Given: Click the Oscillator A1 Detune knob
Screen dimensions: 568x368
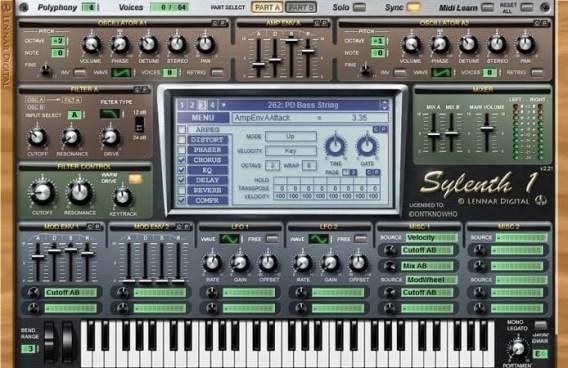Looking at the screenshot, I should [148, 45].
